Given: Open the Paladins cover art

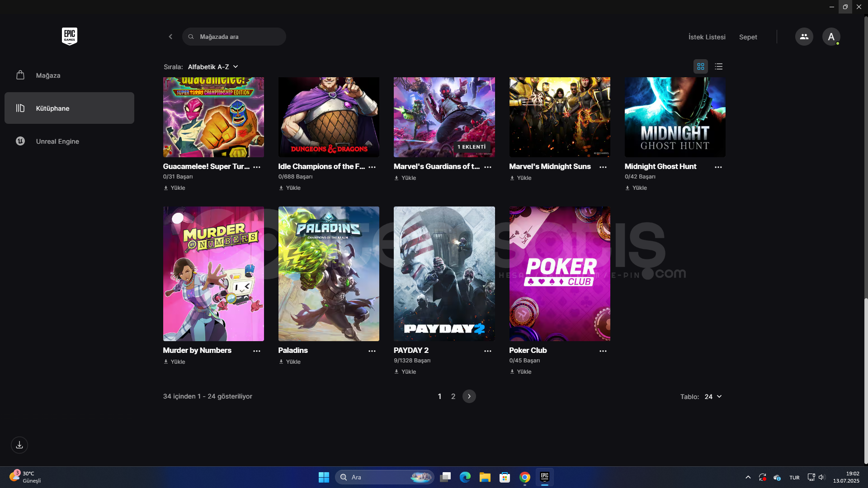Looking at the screenshot, I should (329, 274).
